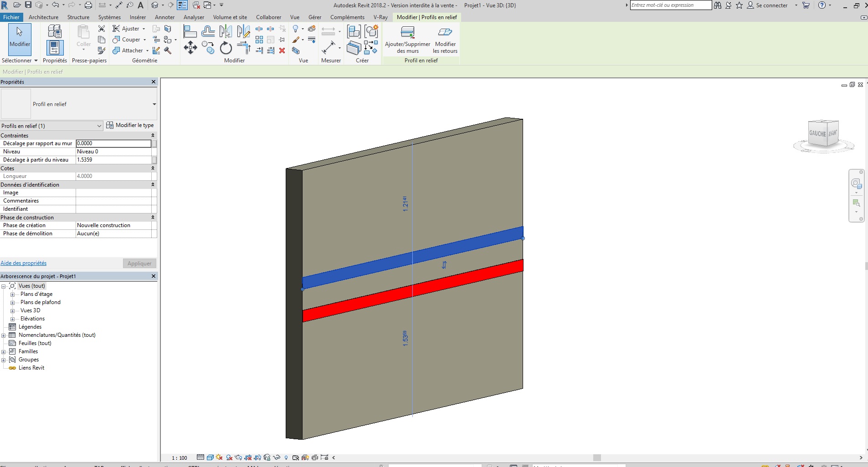Click the Align tool icon

pyautogui.click(x=190, y=31)
